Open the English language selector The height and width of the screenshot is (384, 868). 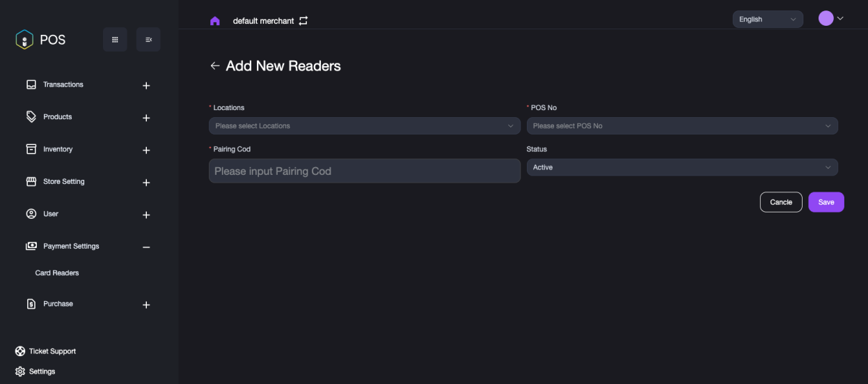(767, 20)
